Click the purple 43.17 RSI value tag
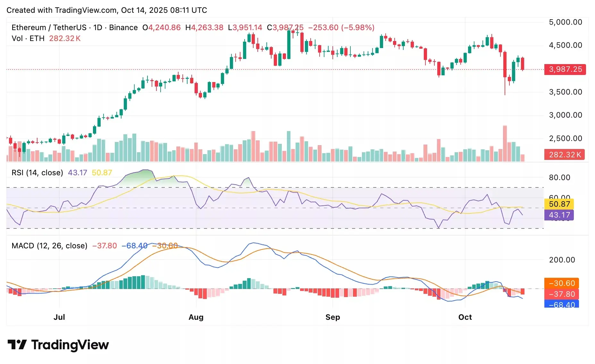 coord(559,215)
